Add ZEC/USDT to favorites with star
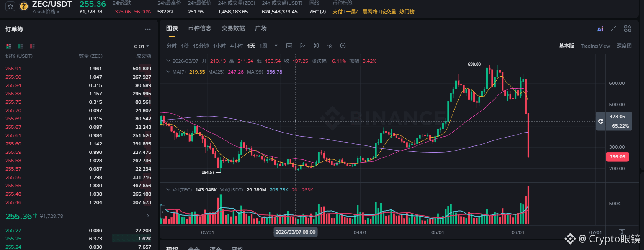 click(x=11, y=6)
